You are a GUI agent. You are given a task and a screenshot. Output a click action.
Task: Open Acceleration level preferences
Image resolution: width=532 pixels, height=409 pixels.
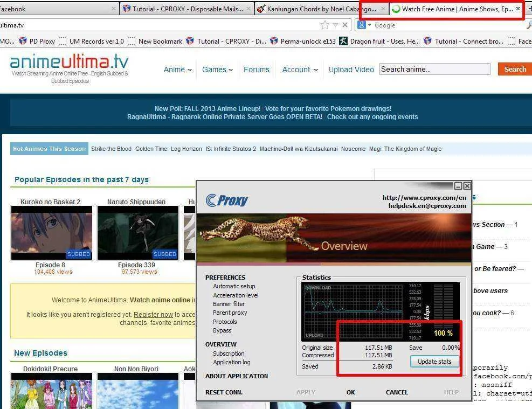[236, 295]
